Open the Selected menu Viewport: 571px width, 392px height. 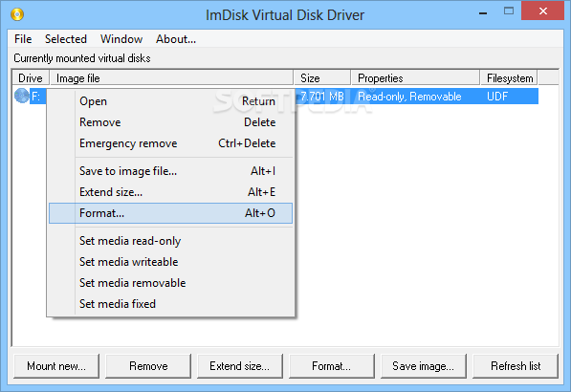pyautogui.click(x=66, y=39)
